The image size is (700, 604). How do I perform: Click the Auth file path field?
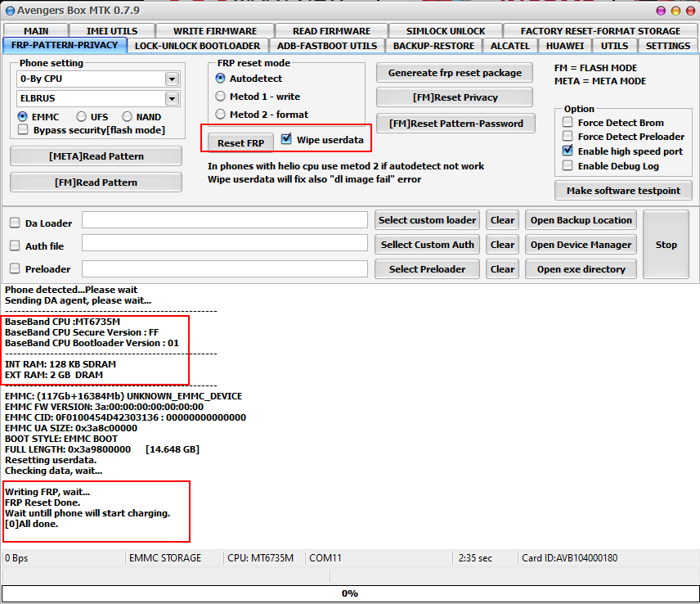(x=225, y=243)
